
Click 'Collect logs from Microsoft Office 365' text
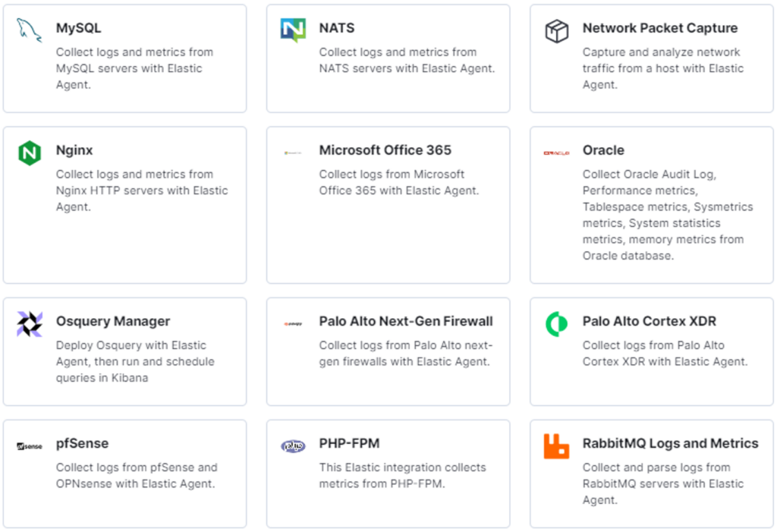click(399, 182)
